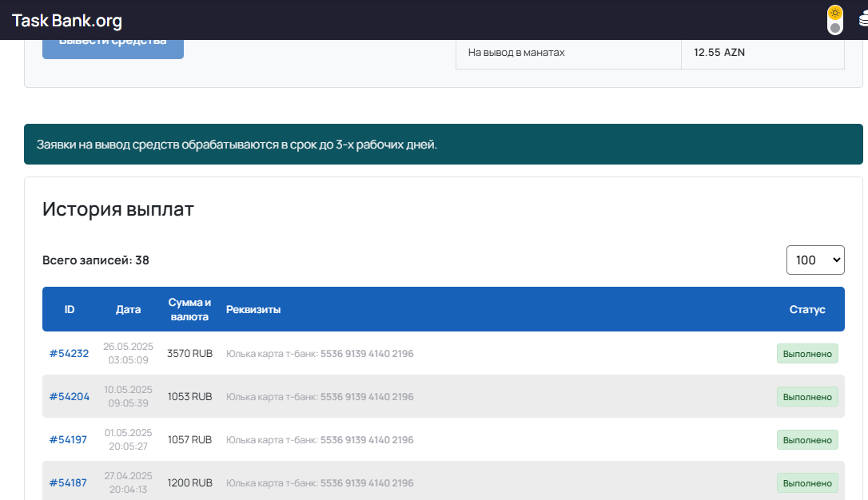Open payout #54232
The height and width of the screenshot is (500, 868).
point(69,354)
